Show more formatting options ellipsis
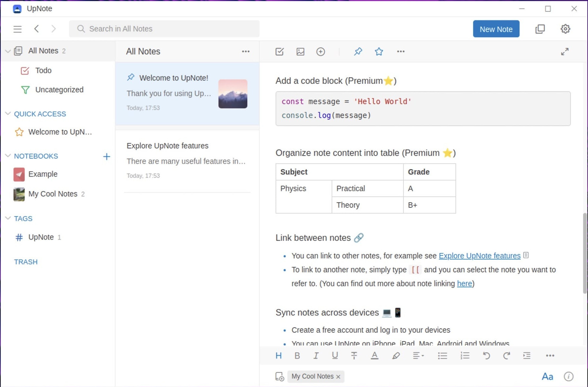This screenshot has width=588, height=387. pos(550,356)
